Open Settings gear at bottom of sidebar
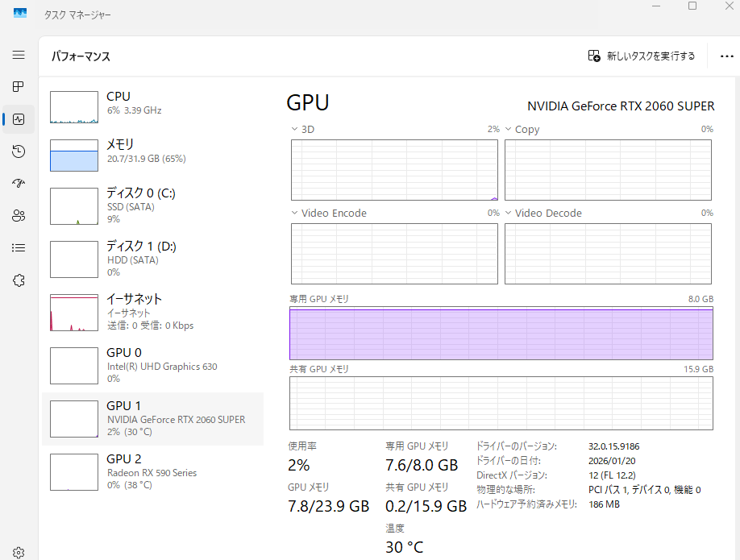 (19, 553)
